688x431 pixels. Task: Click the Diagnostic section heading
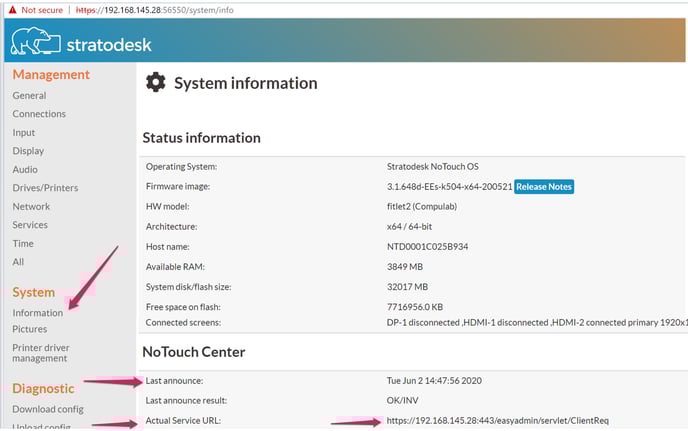click(43, 388)
